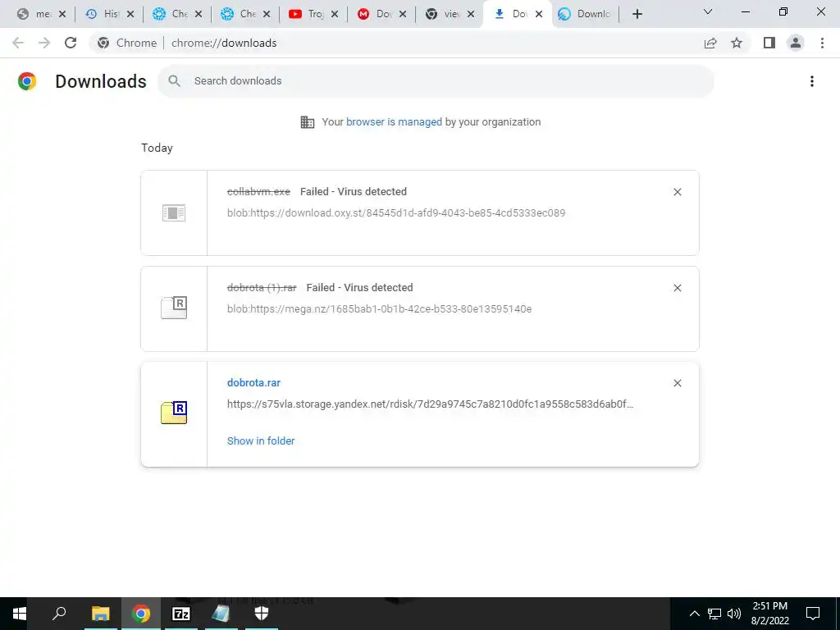Click the Today date heading
Image resolution: width=840 pixels, height=630 pixels.
157,148
